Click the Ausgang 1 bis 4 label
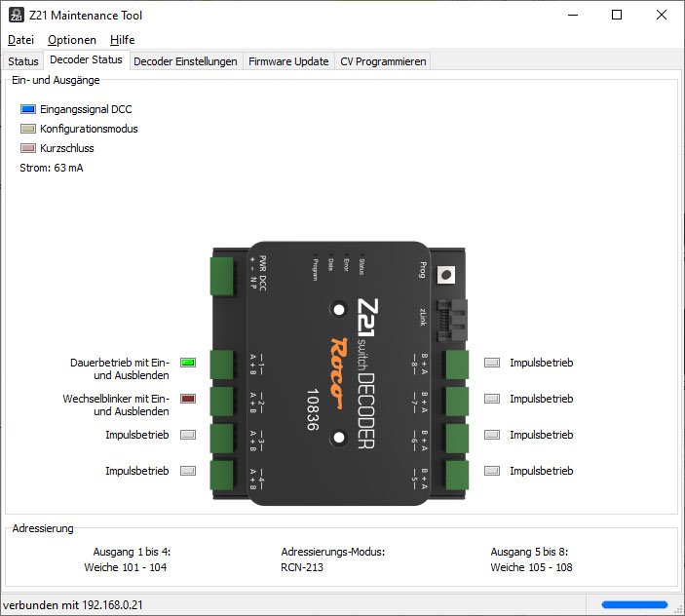 tap(132, 552)
